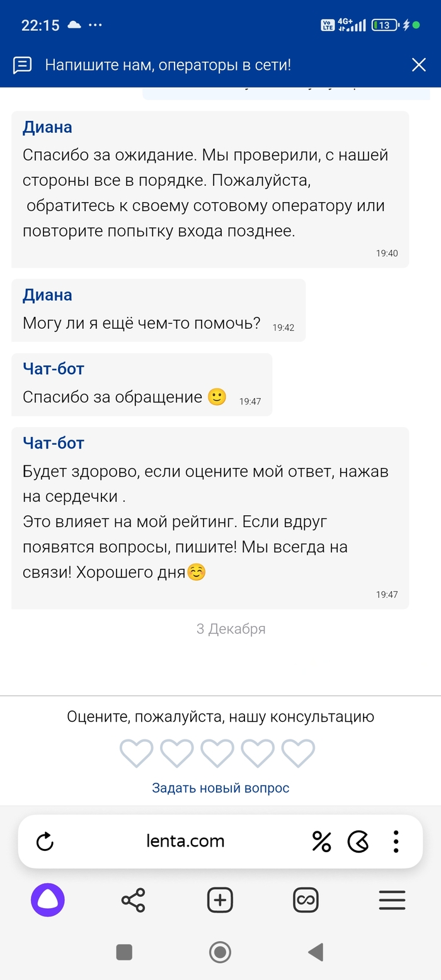The height and width of the screenshot is (980, 441).
Task: Launch the Alice assistant button
Action: [48, 900]
